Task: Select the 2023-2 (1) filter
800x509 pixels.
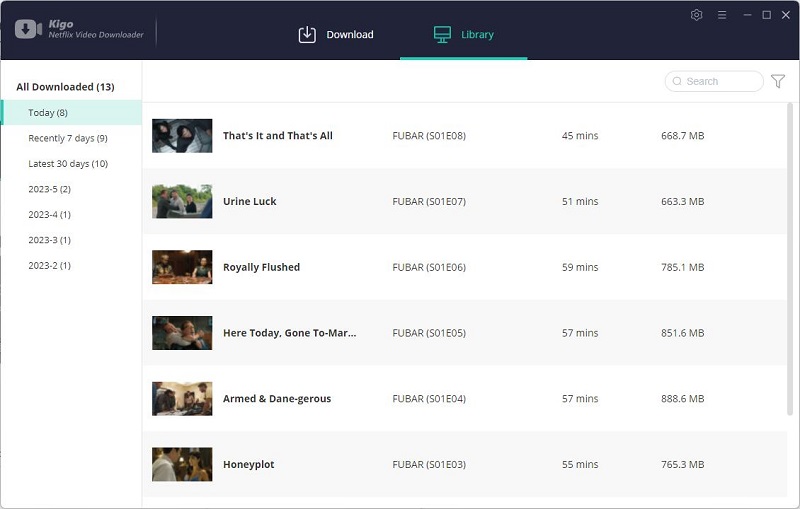Action: [49, 266]
